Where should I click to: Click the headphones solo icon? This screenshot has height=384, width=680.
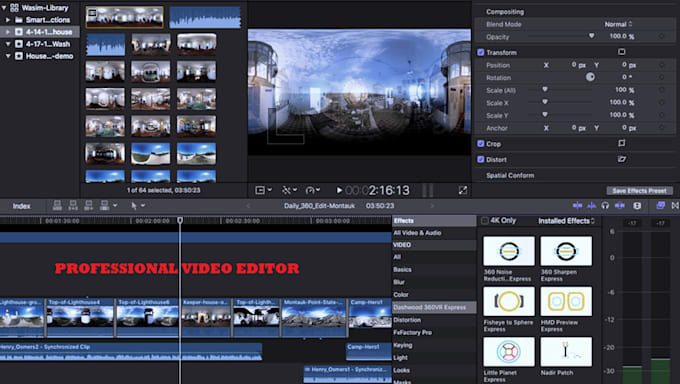(x=605, y=206)
